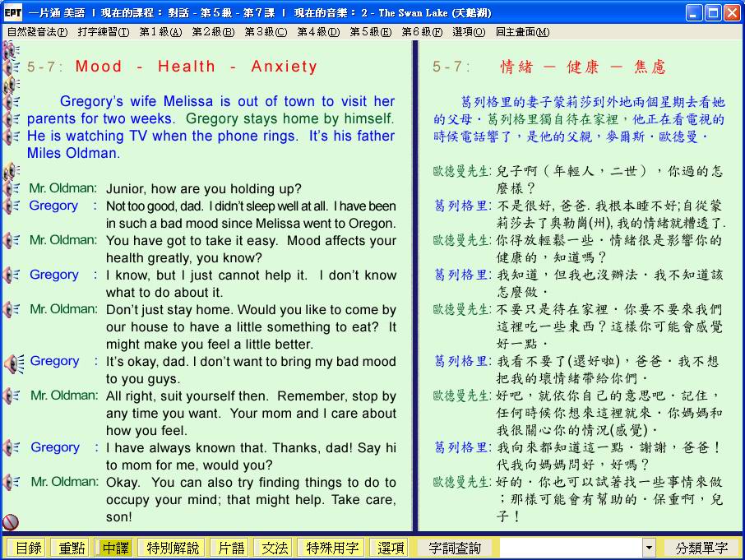Expand the 選項(Q) options menu in the menu bar
The height and width of the screenshot is (560, 745).
point(468,32)
